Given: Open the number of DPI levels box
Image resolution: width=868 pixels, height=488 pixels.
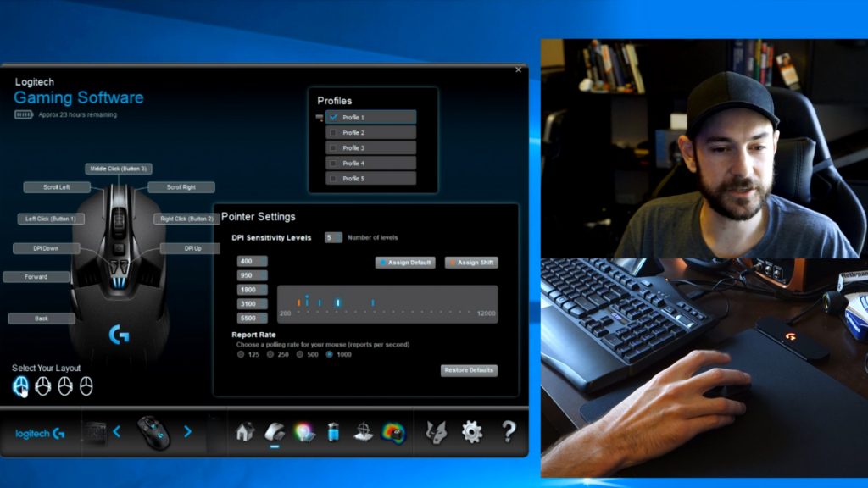Looking at the screenshot, I should (x=333, y=237).
